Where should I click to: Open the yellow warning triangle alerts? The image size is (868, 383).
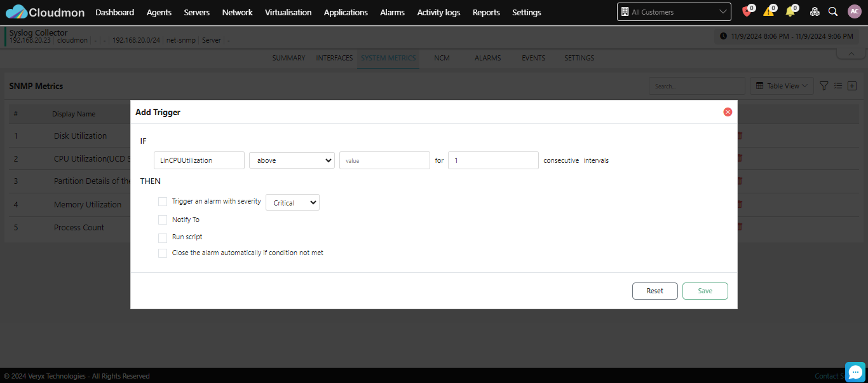coord(769,11)
